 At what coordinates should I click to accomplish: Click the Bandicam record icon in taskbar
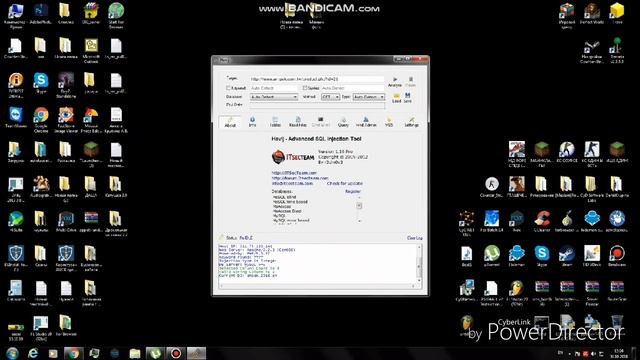pos(176,353)
